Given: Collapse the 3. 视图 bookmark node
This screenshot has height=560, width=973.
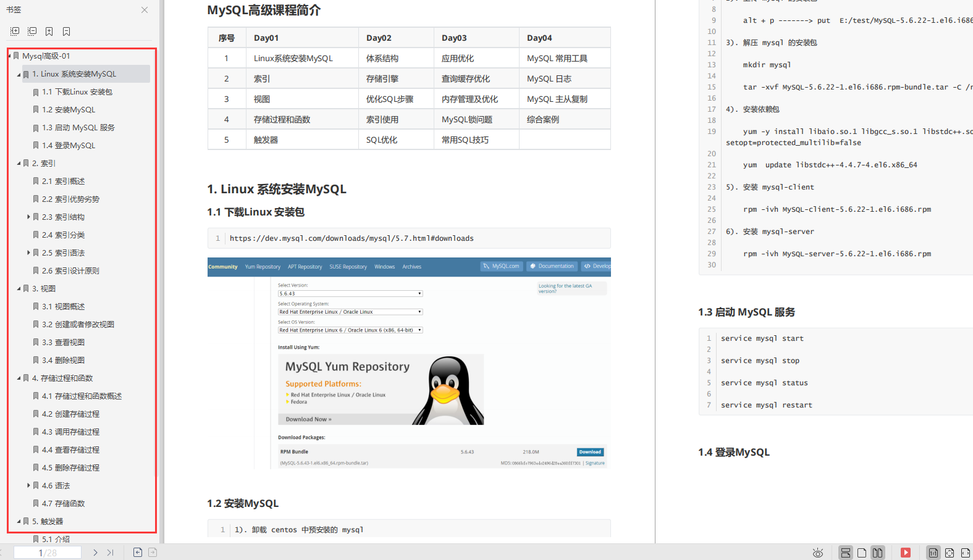Looking at the screenshot, I should coord(19,289).
